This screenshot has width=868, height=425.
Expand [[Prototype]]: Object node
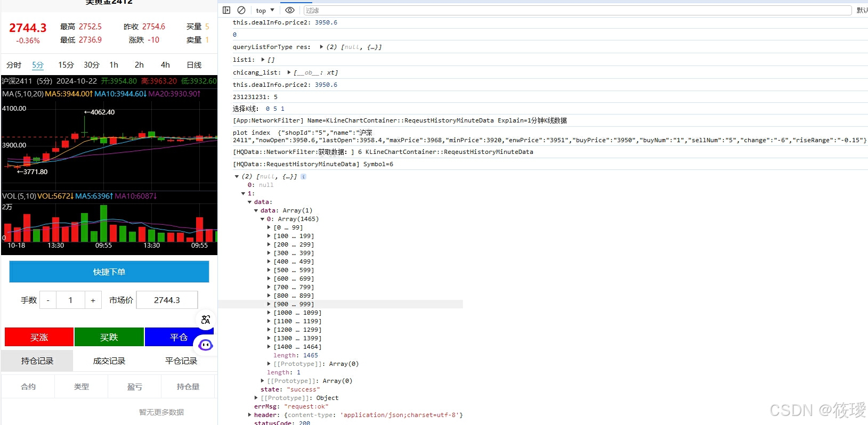click(256, 398)
